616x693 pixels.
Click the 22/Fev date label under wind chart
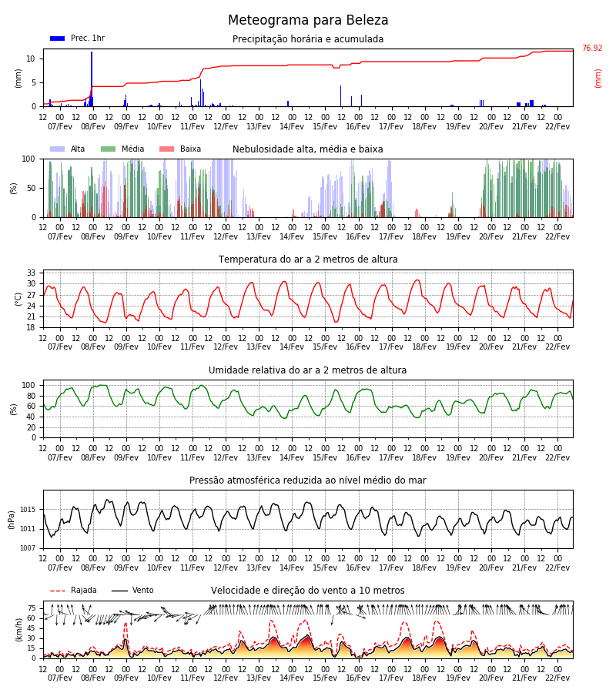[x=557, y=678]
